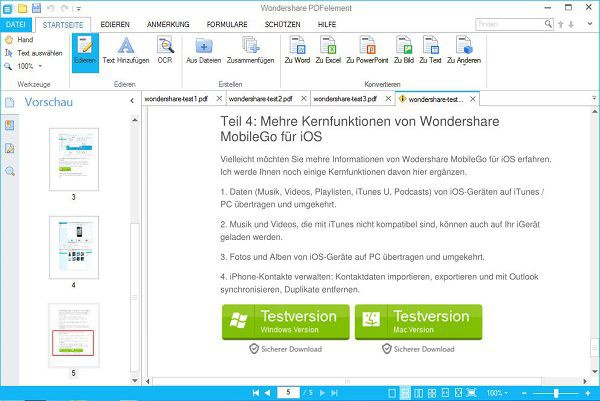Switch to wondershare-test3.pdf tab
This screenshot has height=401, width=600.
(x=345, y=99)
